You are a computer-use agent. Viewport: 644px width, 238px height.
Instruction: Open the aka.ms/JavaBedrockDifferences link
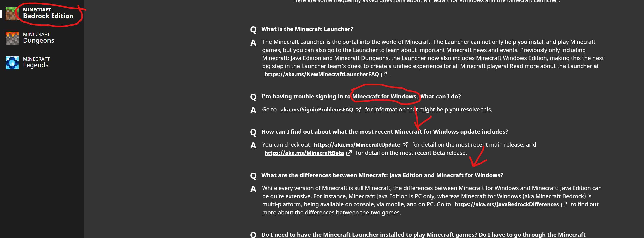pos(507,204)
